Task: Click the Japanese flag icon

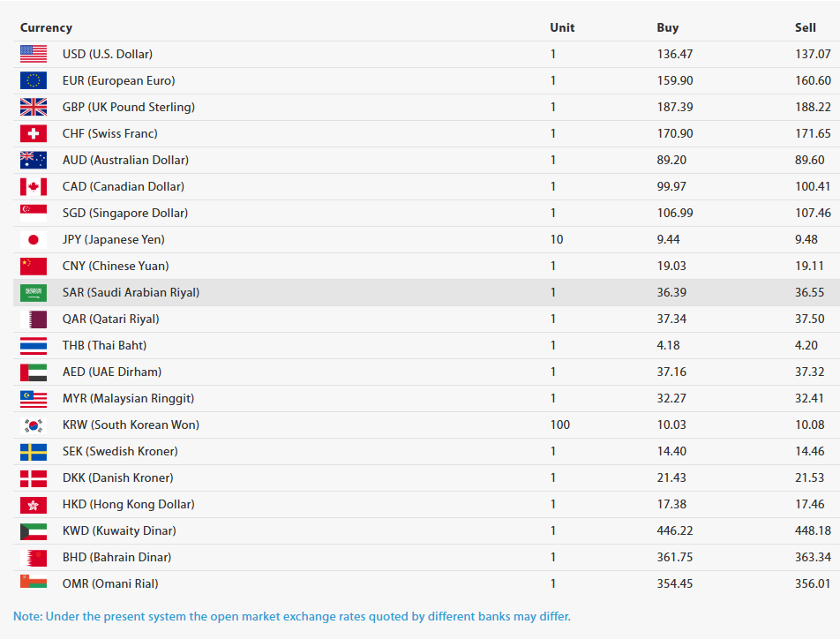Action: click(34, 240)
